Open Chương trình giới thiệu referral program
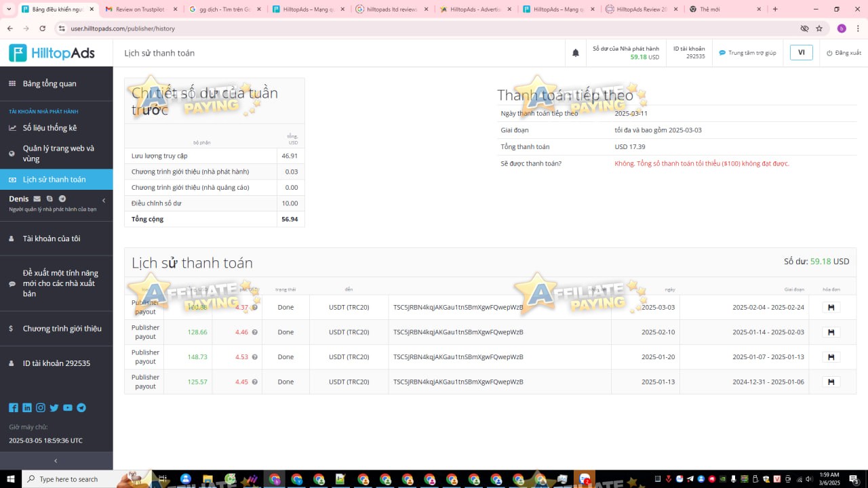This screenshot has height=488, width=868. [62, 329]
